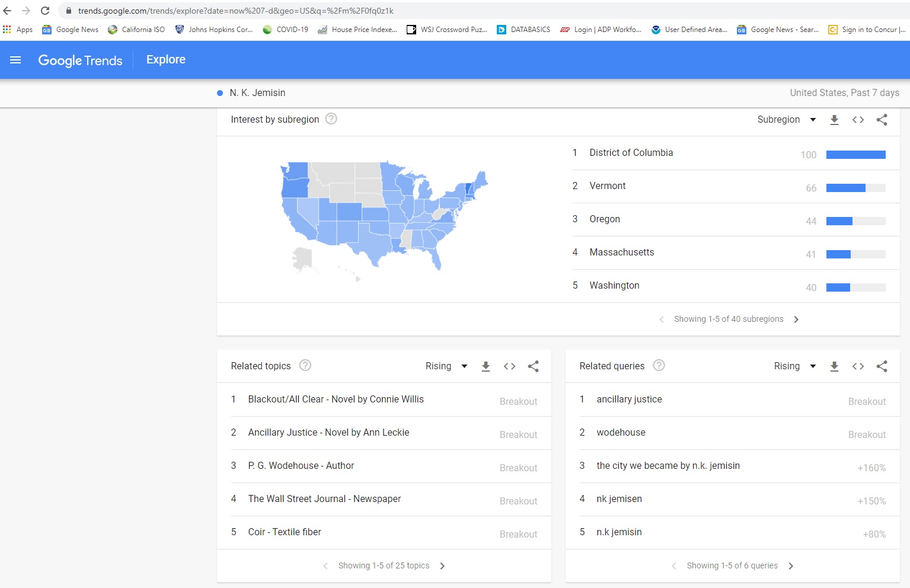Viewport: 910px width, 588px height.
Task: Select the Massachusetts subregion row
Action: click(736, 253)
